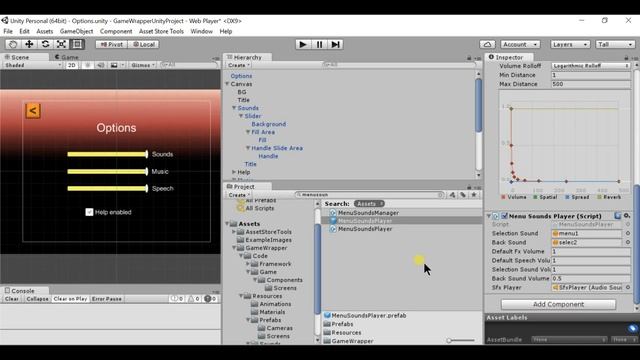Open Volume Rolloff Logarithmic dropdown
640x360 pixels.
pos(591,66)
